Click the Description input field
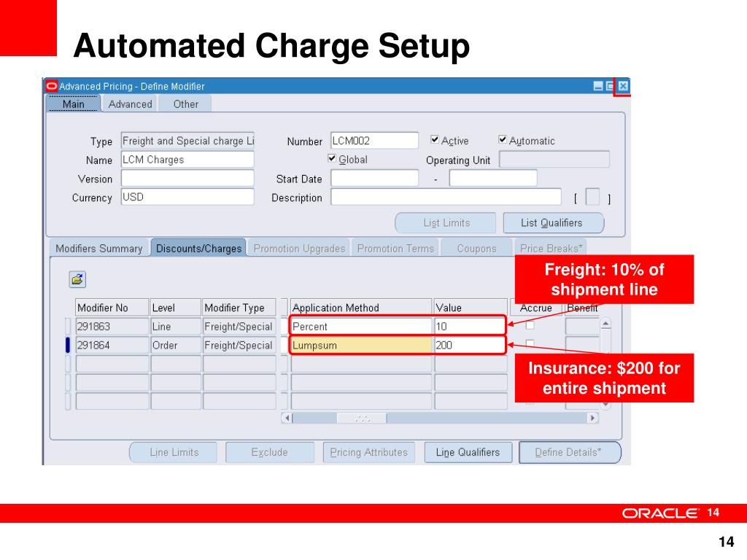 446,197
